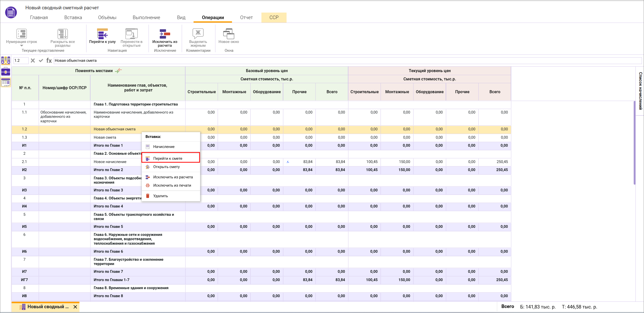The width and height of the screenshot is (644, 313).
Task: Click the binders icon in left sidebar
Action: (6, 60)
